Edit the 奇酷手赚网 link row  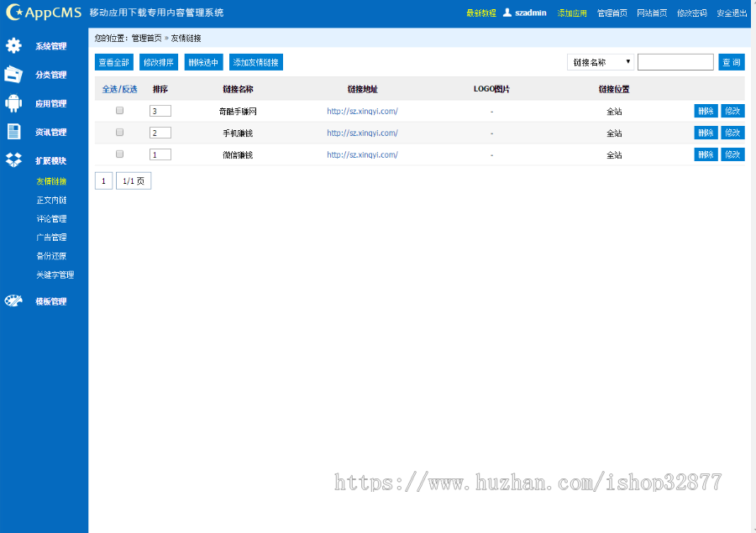click(732, 111)
